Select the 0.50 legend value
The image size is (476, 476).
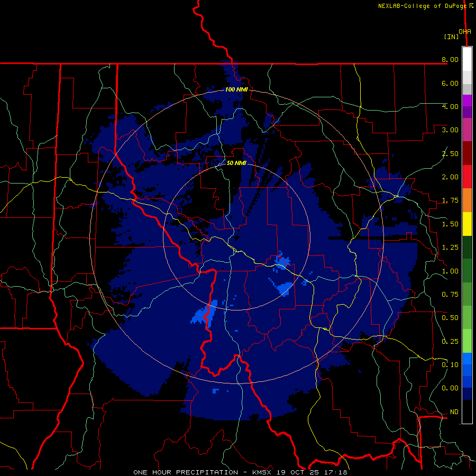coord(450,318)
